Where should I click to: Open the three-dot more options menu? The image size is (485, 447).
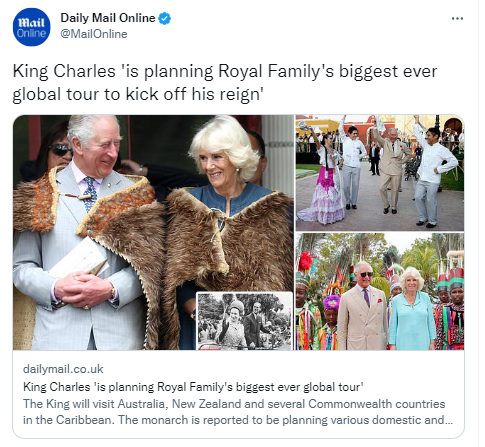tap(457, 18)
